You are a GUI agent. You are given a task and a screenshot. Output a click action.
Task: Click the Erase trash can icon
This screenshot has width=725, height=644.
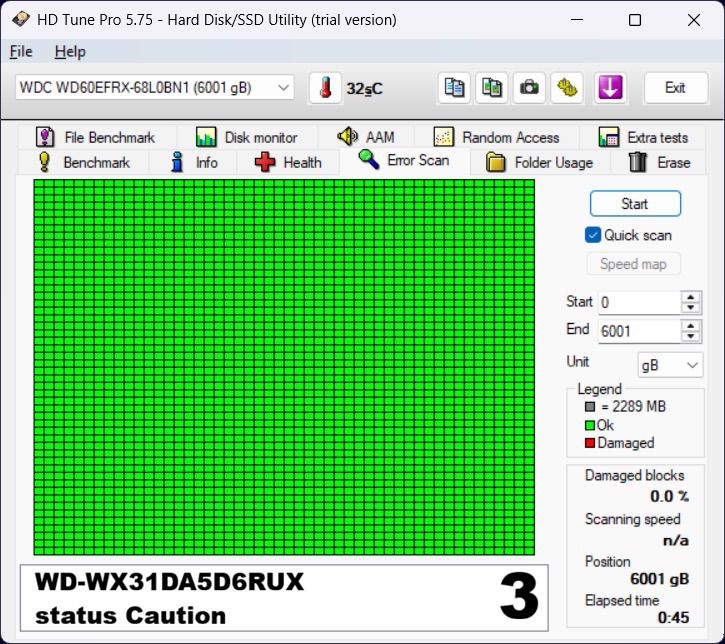[x=638, y=162]
